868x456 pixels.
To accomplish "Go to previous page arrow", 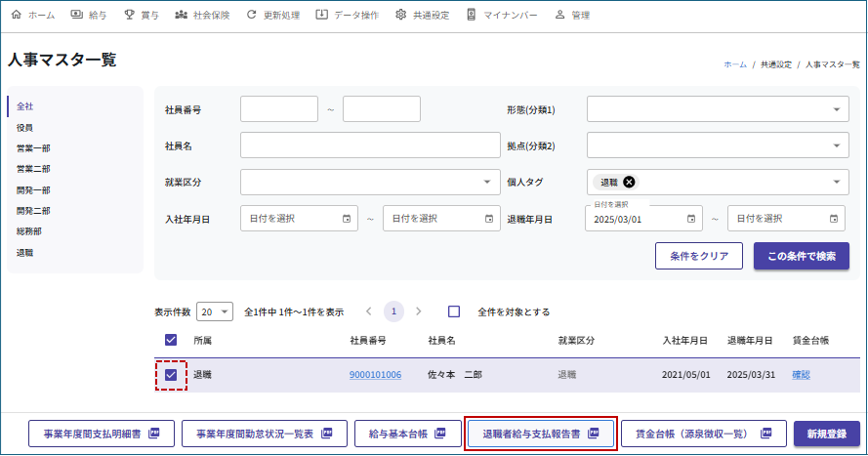I will (x=368, y=311).
